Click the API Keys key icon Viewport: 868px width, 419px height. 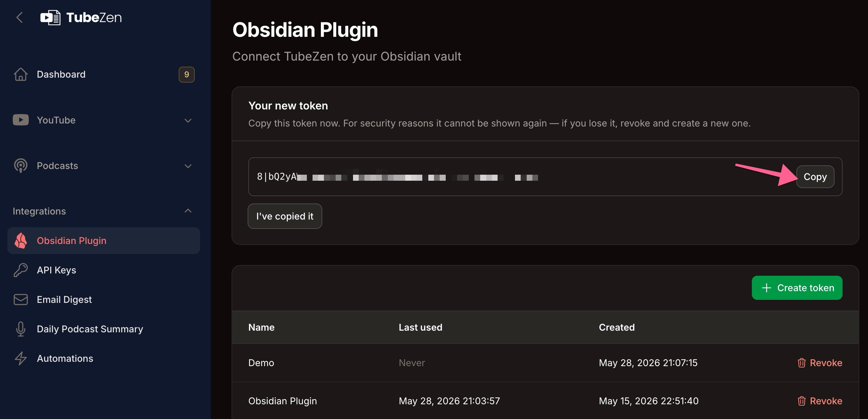(20, 270)
